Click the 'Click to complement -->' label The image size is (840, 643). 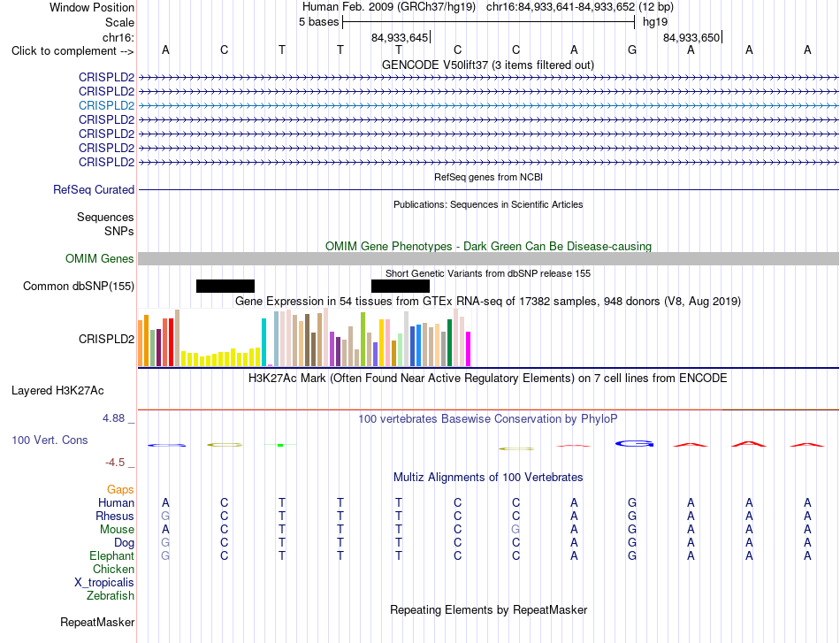73,51
